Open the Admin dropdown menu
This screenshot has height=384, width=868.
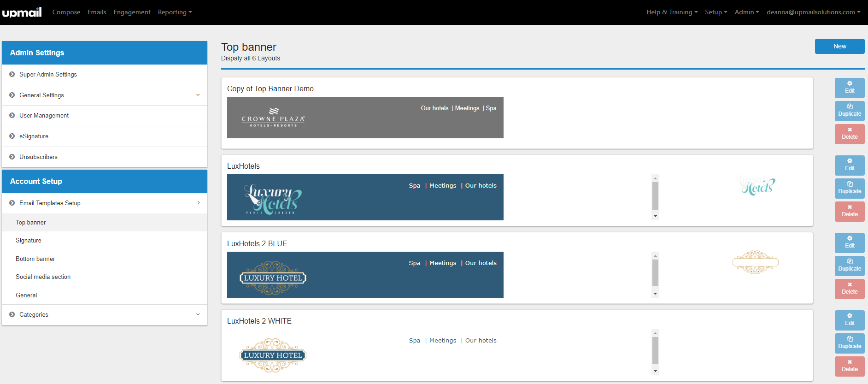tap(747, 12)
